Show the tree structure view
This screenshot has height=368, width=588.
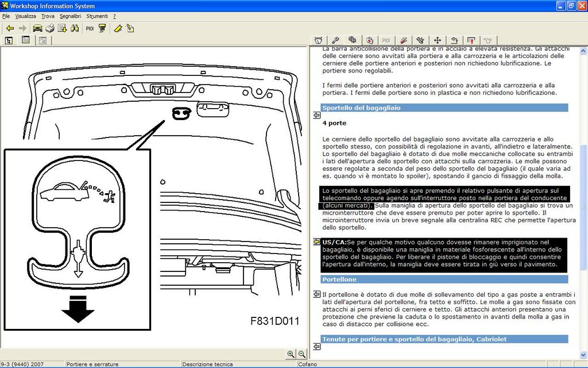pyautogui.click(x=9, y=41)
